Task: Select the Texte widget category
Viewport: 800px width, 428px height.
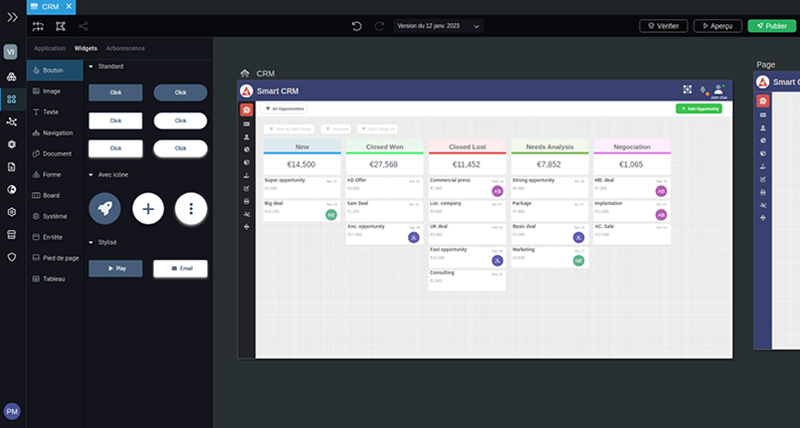Action: coord(55,112)
